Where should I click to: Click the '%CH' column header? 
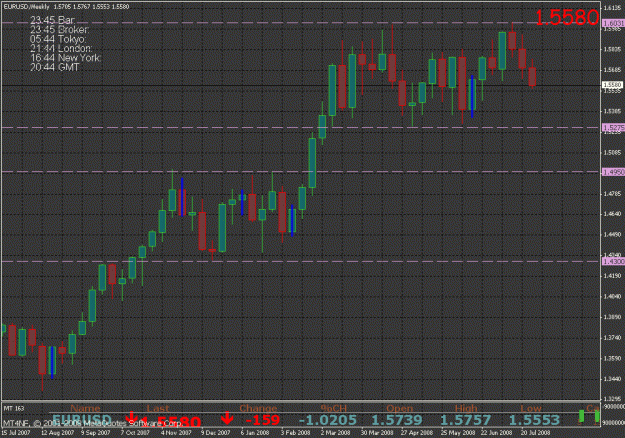(334, 409)
